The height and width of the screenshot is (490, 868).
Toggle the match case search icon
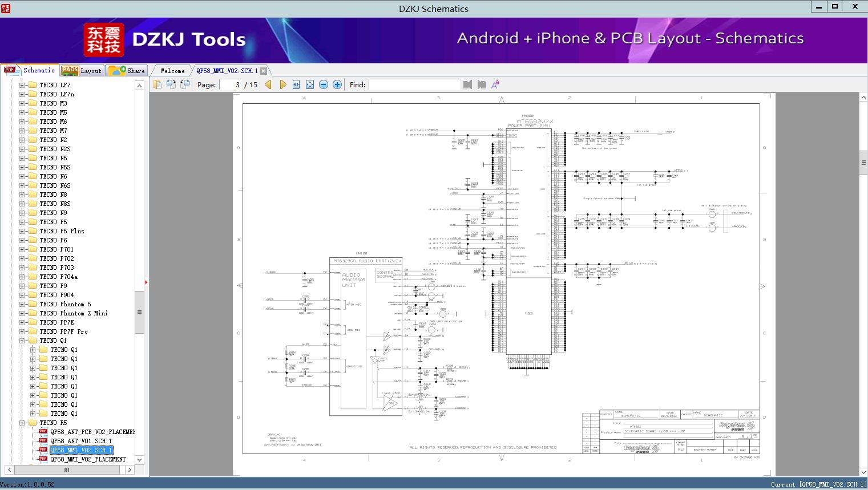pyautogui.click(x=495, y=84)
